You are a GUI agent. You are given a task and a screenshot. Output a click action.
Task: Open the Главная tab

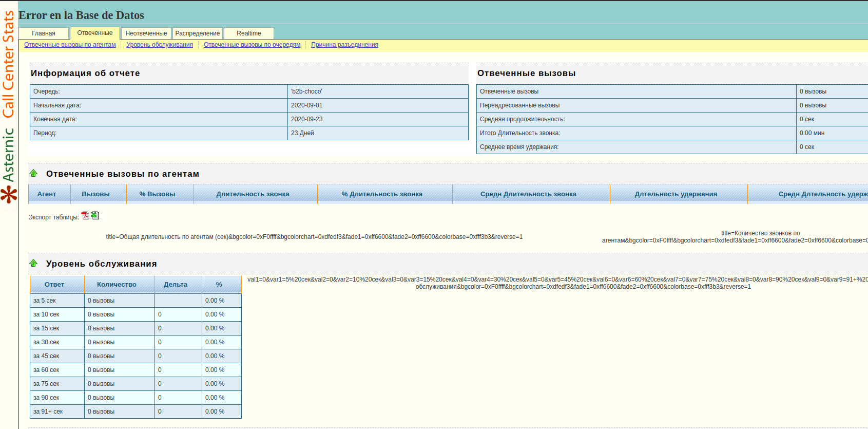click(44, 33)
